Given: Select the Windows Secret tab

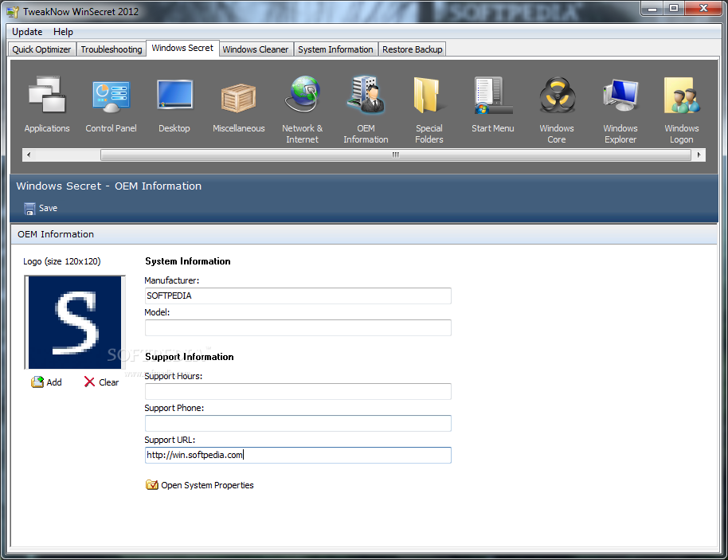Looking at the screenshot, I should (182, 49).
